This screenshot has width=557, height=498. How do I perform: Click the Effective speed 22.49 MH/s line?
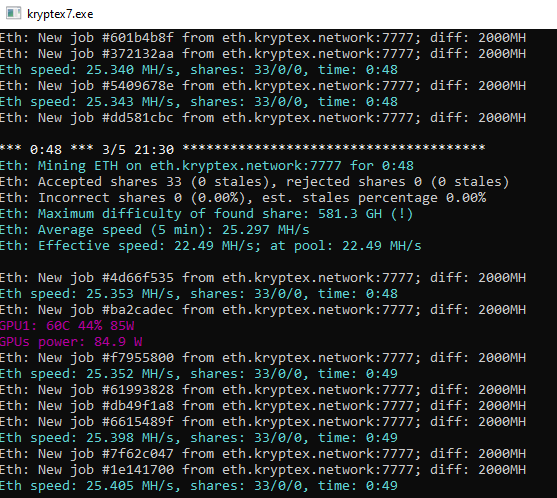(x=211, y=245)
